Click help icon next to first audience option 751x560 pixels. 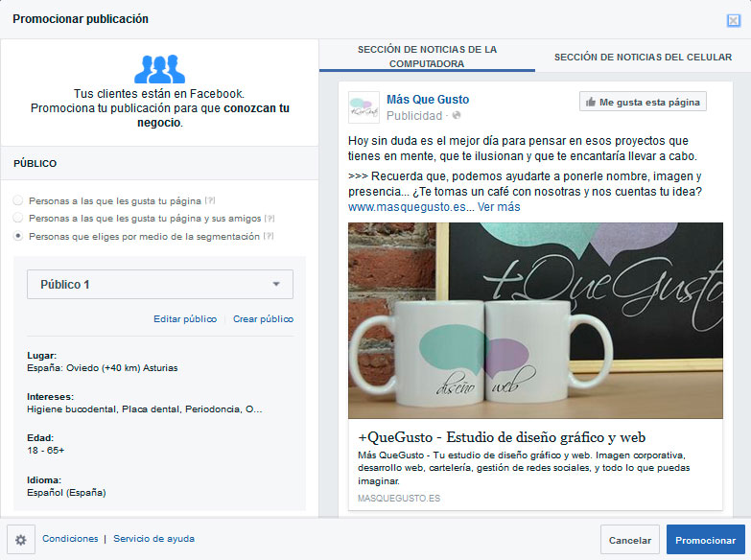[x=210, y=201]
